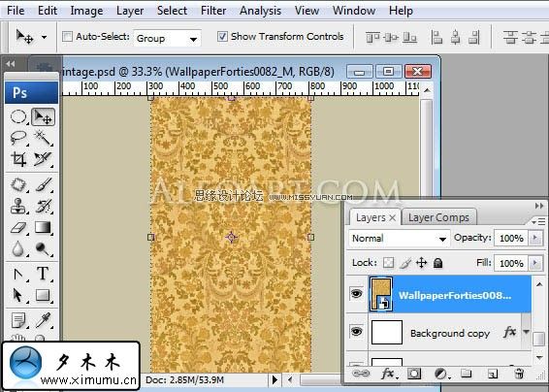Select the Brush tool
This screenshot has width=549, height=392.
(x=43, y=184)
